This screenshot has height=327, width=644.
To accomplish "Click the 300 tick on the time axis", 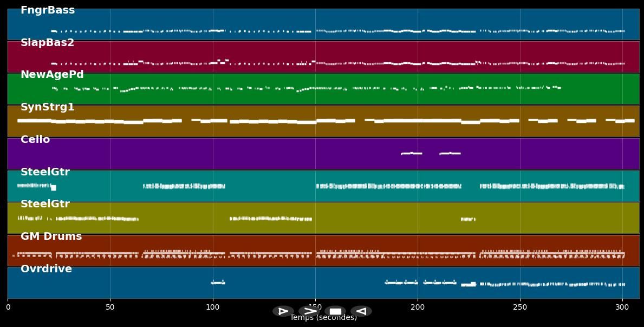I will [622, 307].
